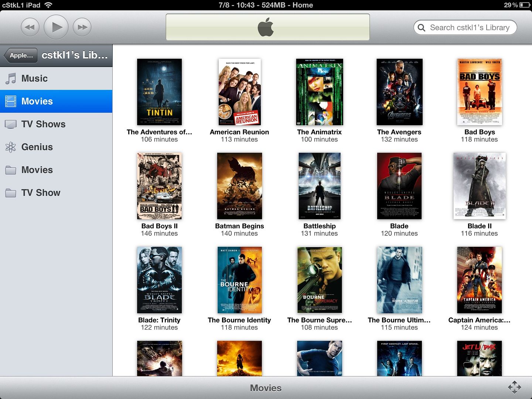Open the Captain America movie poster
The height and width of the screenshot is (399, 532).
479,280
